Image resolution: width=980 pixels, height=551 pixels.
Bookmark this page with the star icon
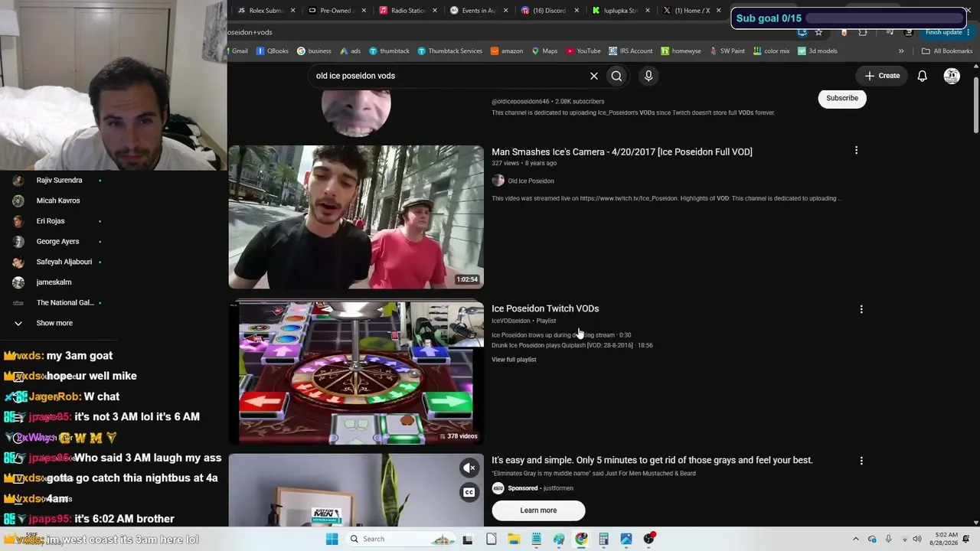(x=818, y=32)
